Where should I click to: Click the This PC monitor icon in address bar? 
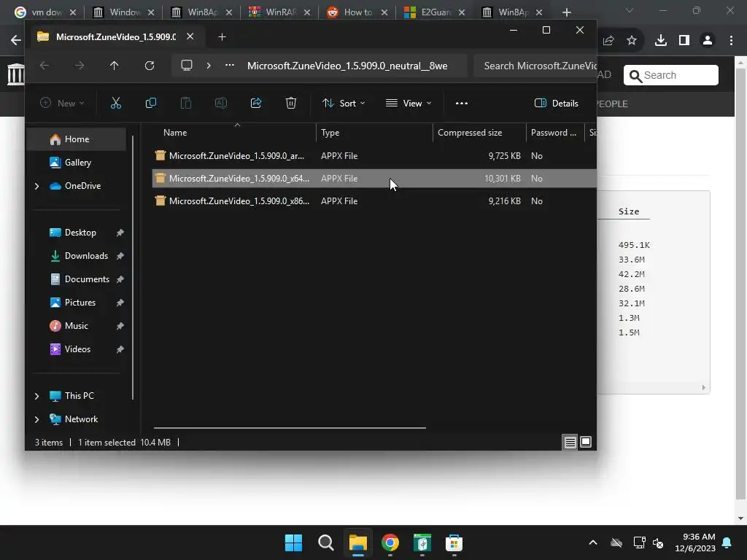[x=187, y=65]
